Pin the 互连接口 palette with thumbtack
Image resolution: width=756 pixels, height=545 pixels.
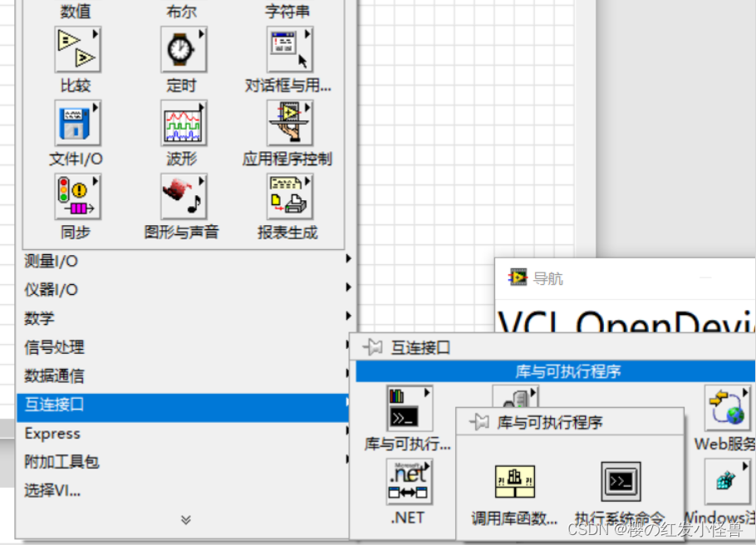point(372,346)
